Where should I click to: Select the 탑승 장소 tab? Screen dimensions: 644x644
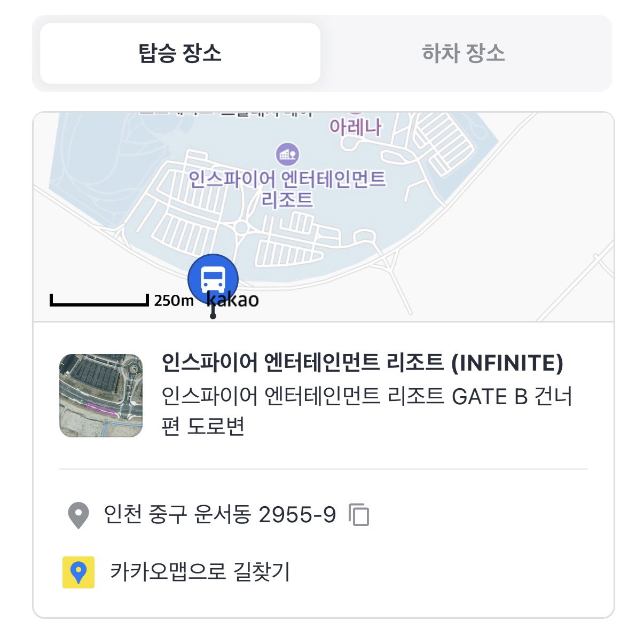pos(180,53)
